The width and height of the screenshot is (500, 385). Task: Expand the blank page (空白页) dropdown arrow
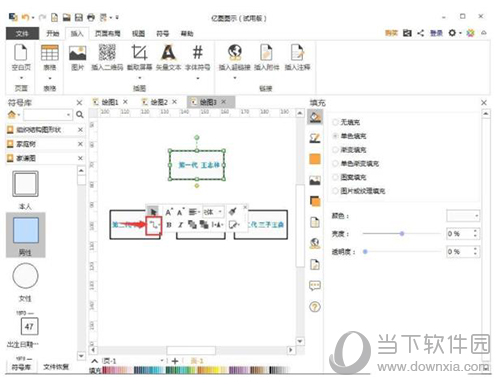click(x=21, y=78)
